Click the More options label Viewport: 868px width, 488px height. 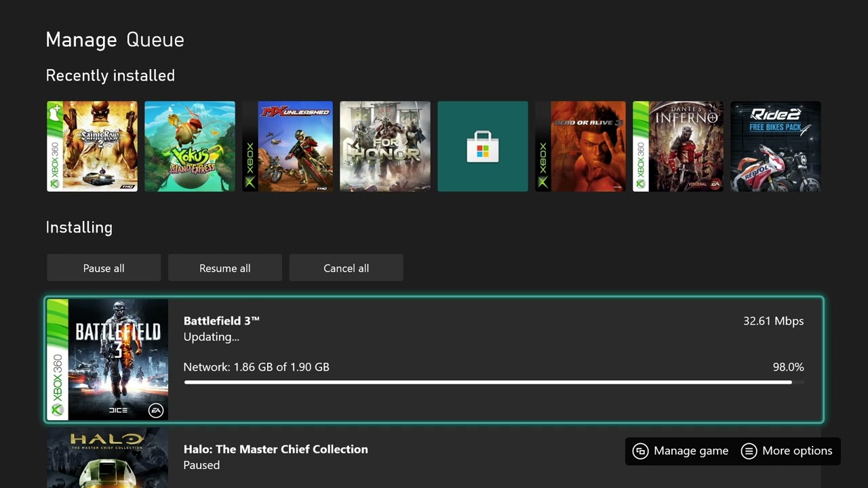[797, 451]
